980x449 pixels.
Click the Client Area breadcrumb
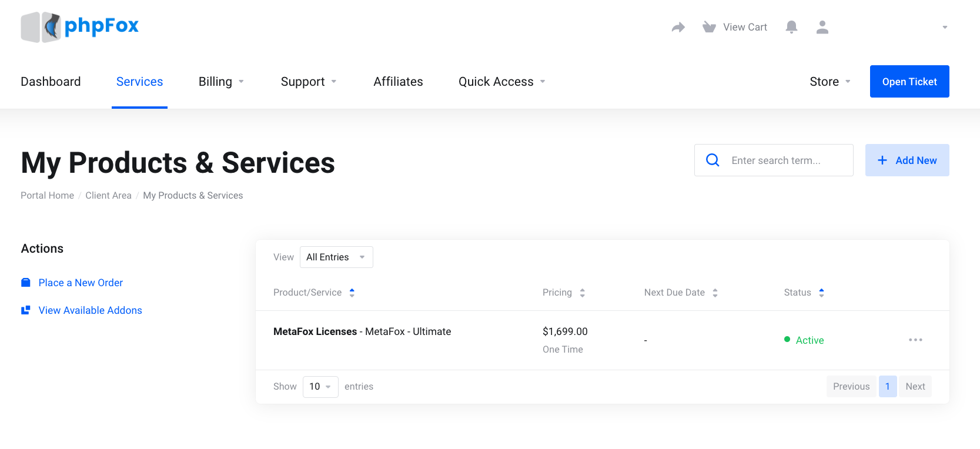(x=108, y=195)
